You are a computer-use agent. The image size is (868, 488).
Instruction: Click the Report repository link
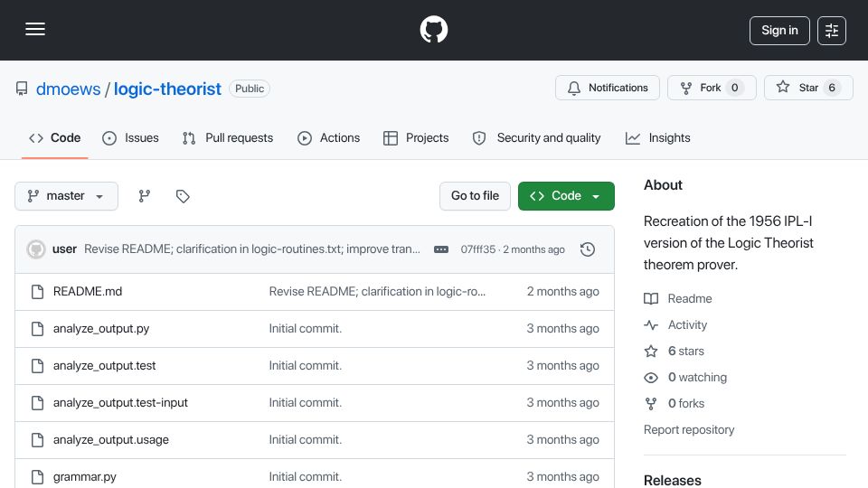click(689, 430)
